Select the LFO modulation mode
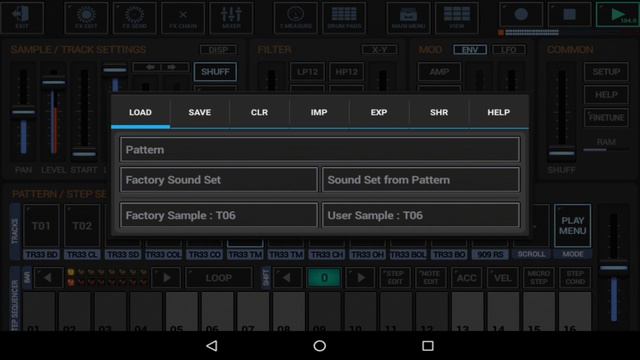Viewport: 640px width, 360px height. pos(509,50)
